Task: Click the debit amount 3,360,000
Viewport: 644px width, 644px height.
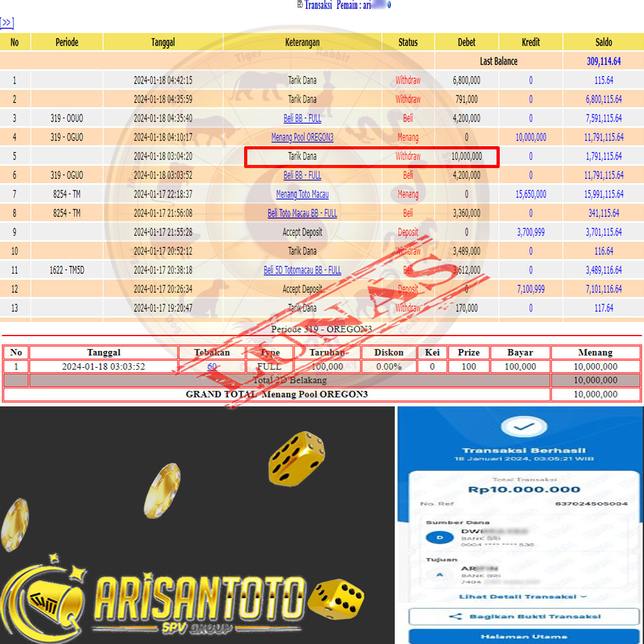Action: coord(466,213)
